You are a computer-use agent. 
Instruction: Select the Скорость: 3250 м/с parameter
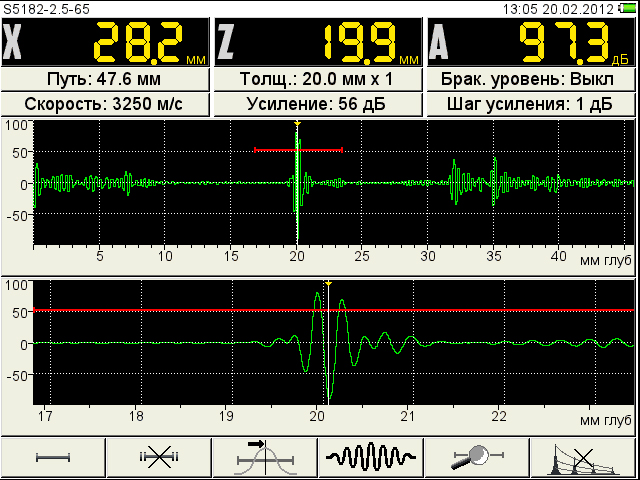click(x=105, y=105)
